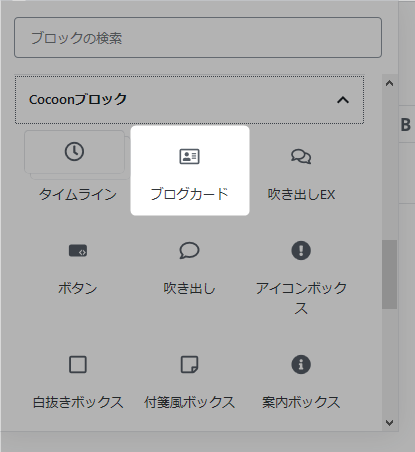Click the scrollbar down arrow
415x452 pixels.
[389, 423]
